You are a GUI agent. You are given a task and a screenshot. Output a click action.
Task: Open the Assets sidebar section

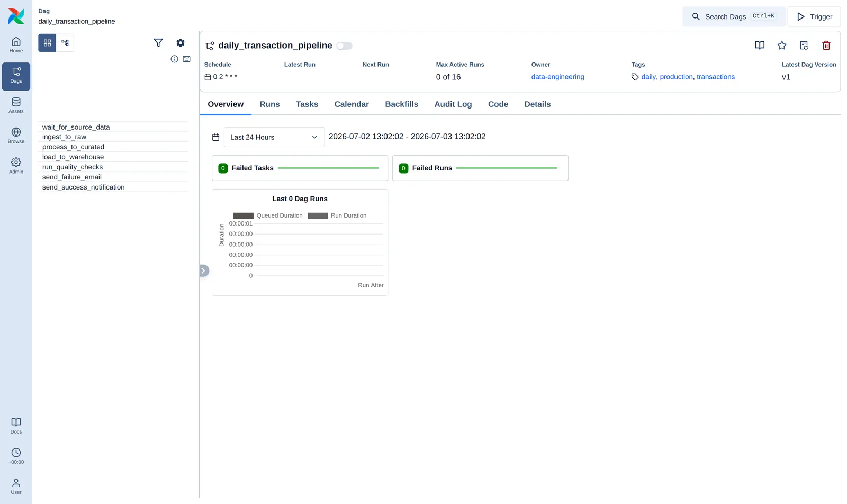pos(16,105)
